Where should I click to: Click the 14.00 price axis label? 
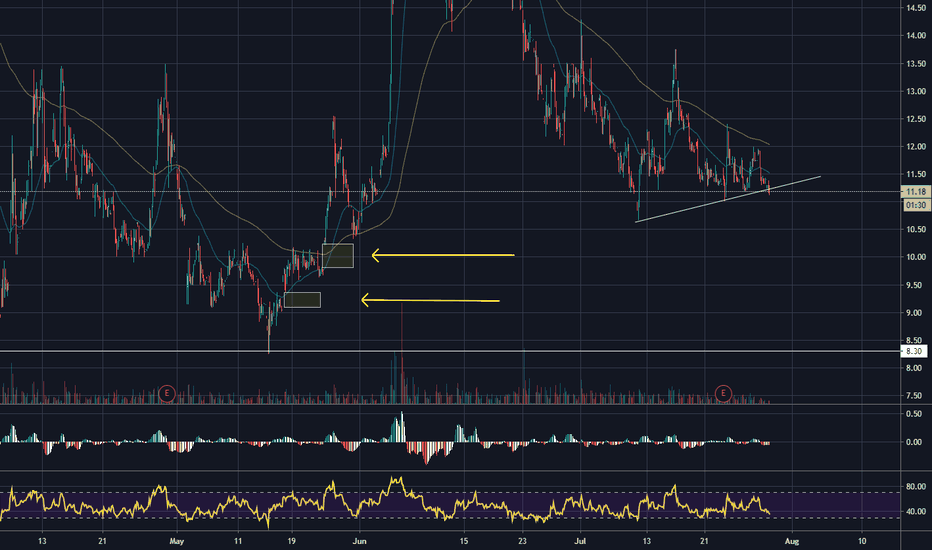915,36
